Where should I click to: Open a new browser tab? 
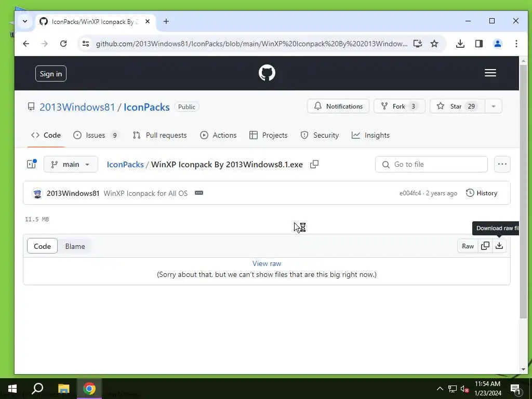(166, 21)
